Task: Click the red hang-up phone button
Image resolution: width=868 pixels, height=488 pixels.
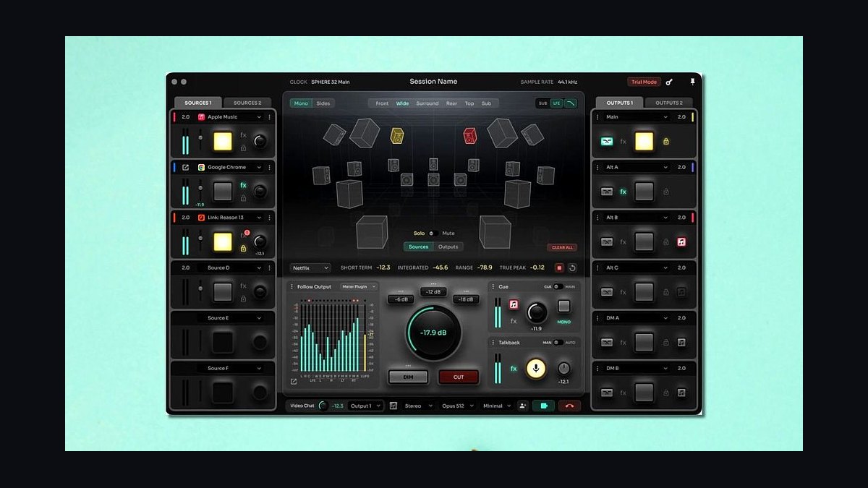Action: (x=569, y=406)
